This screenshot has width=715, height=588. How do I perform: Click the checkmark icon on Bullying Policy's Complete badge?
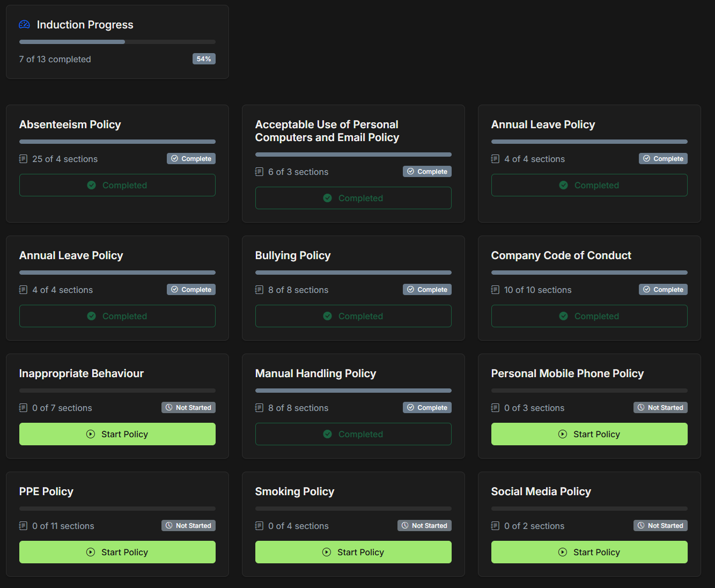point(410,289)
